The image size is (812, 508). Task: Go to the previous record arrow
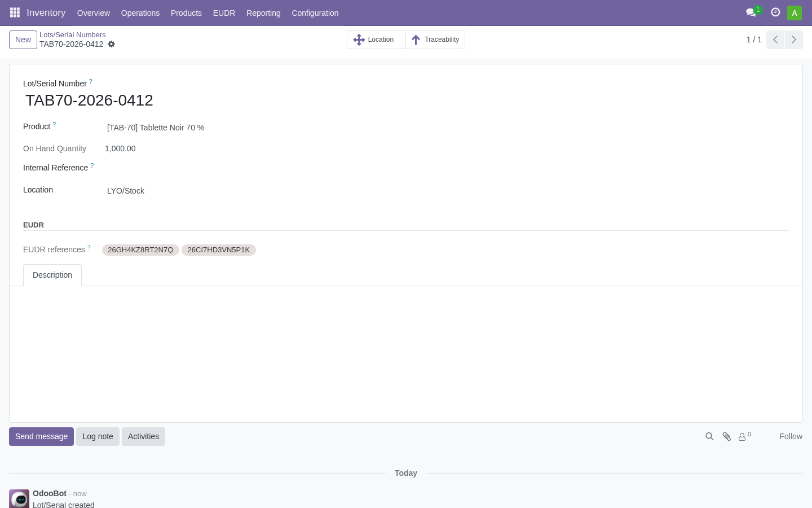(775, 40)
